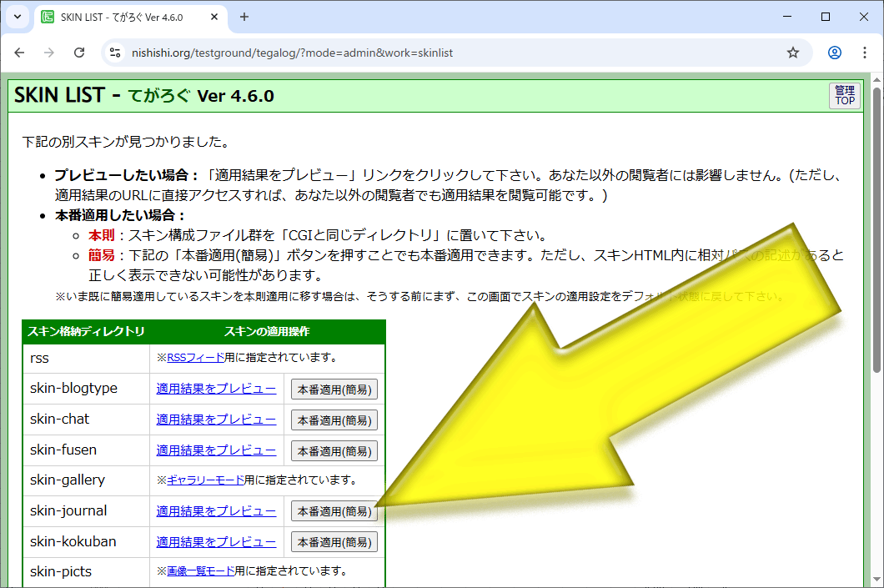Viewport: 884px width, 588px height.
Task: Click the red 本則 label
Action: [x=102, y=235]
